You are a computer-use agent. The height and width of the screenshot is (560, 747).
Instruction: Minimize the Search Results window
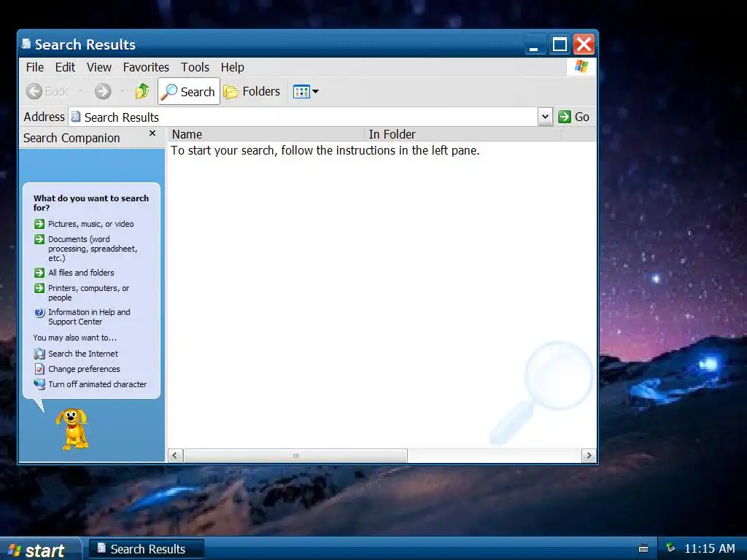coord(535,44)
